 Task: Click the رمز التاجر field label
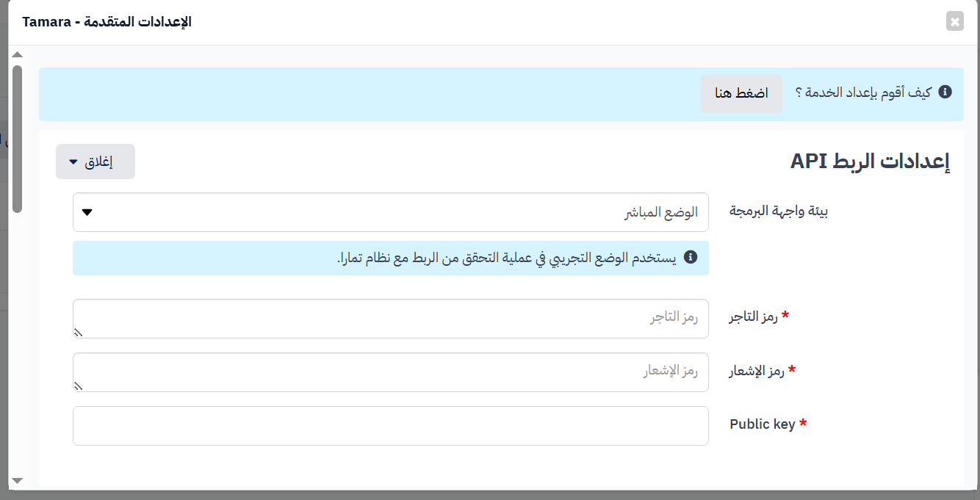tap(754, 317)
